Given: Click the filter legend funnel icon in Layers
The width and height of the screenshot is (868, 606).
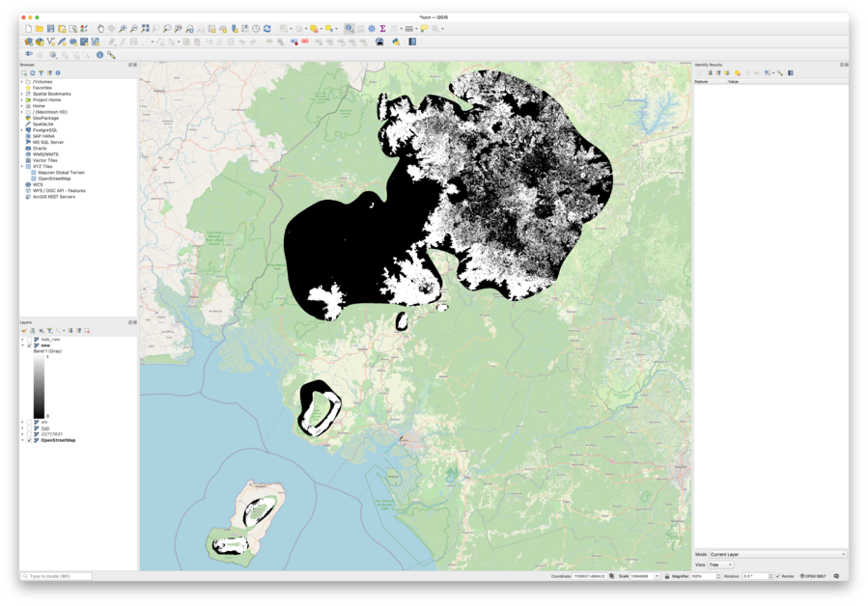Looking at the screenshot, I should coord(49,330).
